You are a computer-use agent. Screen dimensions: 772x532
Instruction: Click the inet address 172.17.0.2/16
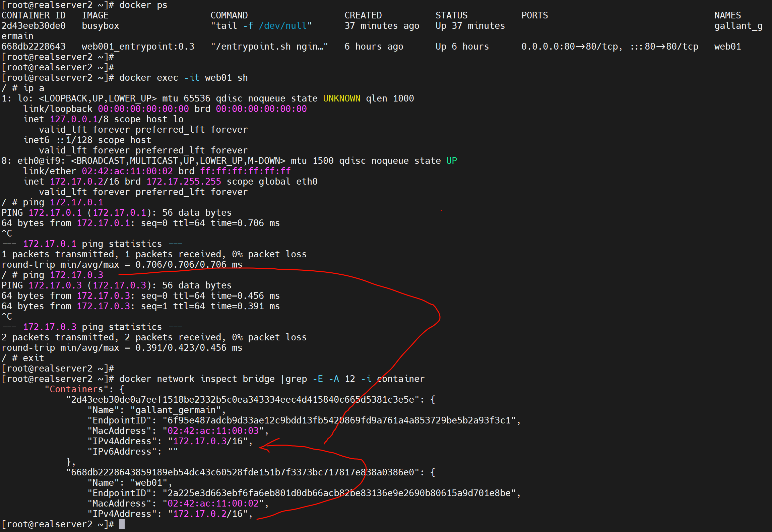84,182
